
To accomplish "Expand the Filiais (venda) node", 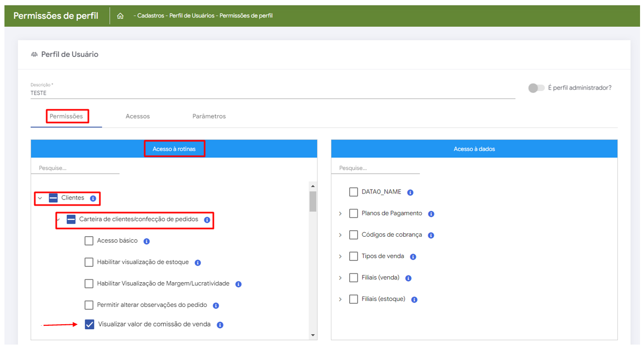I will click(x=340, y=278).
